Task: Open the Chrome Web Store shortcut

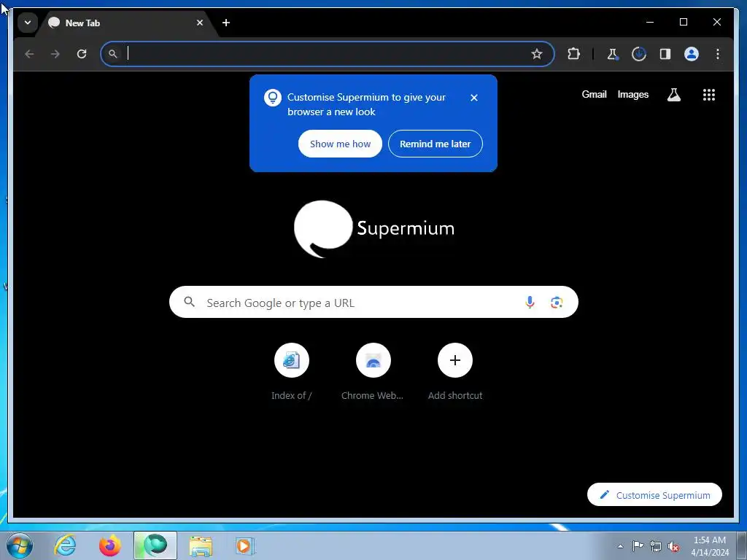Action: pos(373,372)
